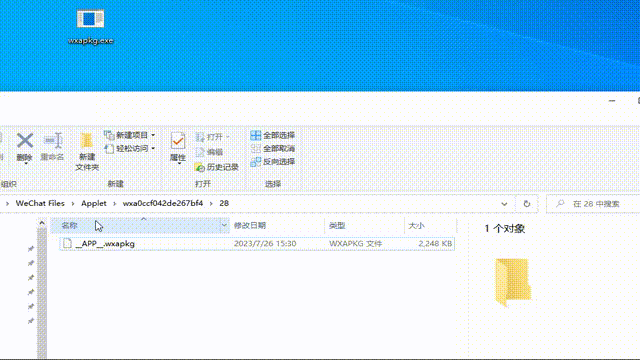The width and height of the screenshot is (640, 360).
Task: Open the wxapkg.exe desktop icon
Action: (90, 27)
